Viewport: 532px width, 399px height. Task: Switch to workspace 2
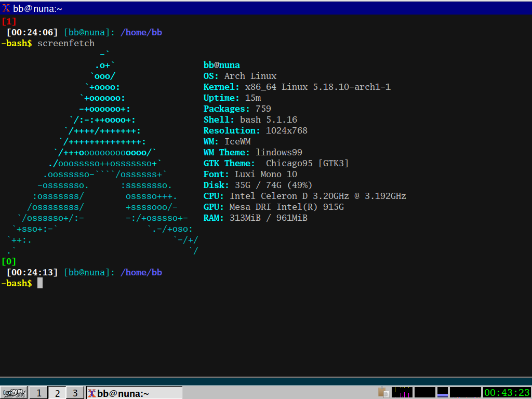(x=57, y=393)
